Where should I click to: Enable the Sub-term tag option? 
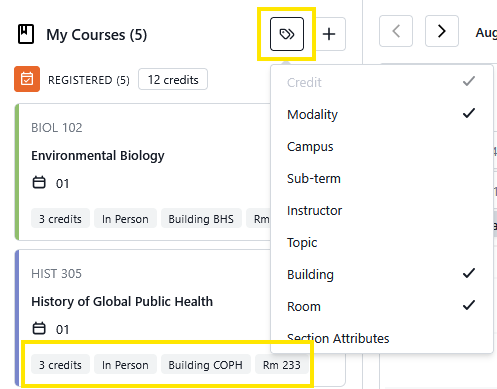[x=382, y=178]
